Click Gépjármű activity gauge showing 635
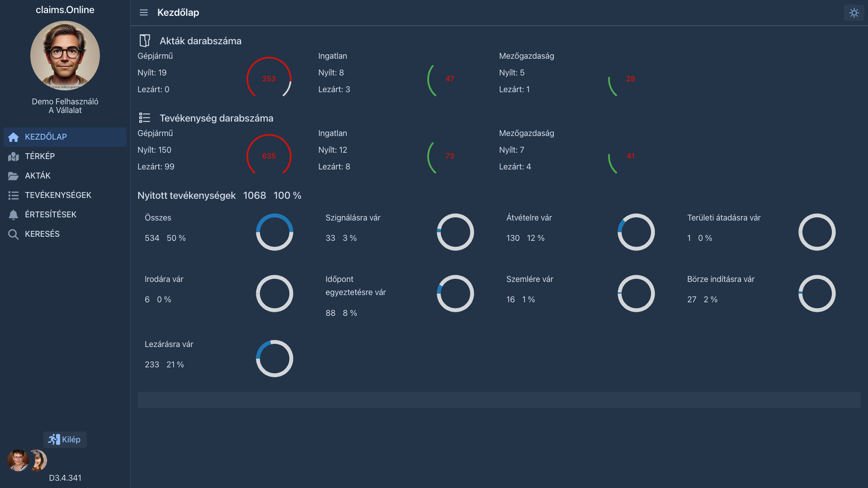 (269, 156)
